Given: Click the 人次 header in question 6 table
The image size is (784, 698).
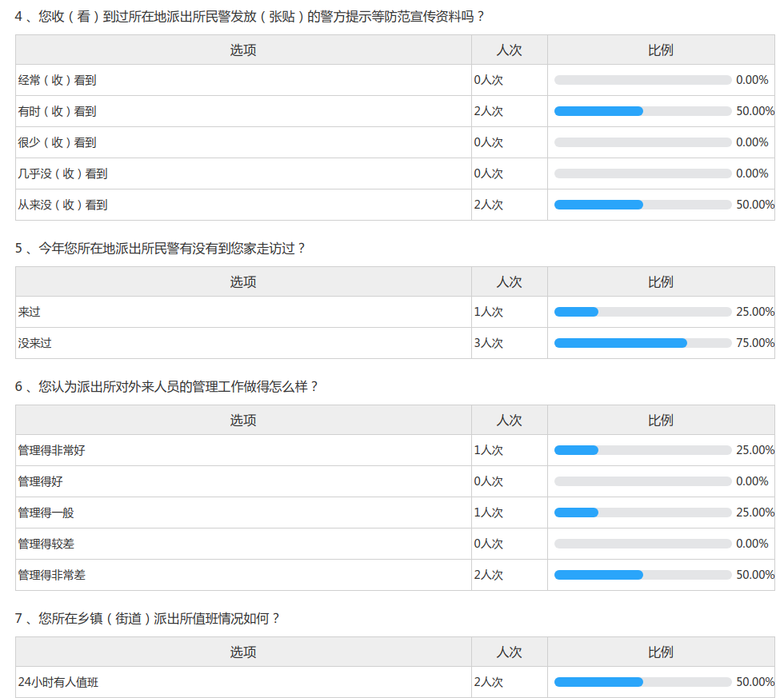Looking at the screenshot, I should (x=509, y=420).
